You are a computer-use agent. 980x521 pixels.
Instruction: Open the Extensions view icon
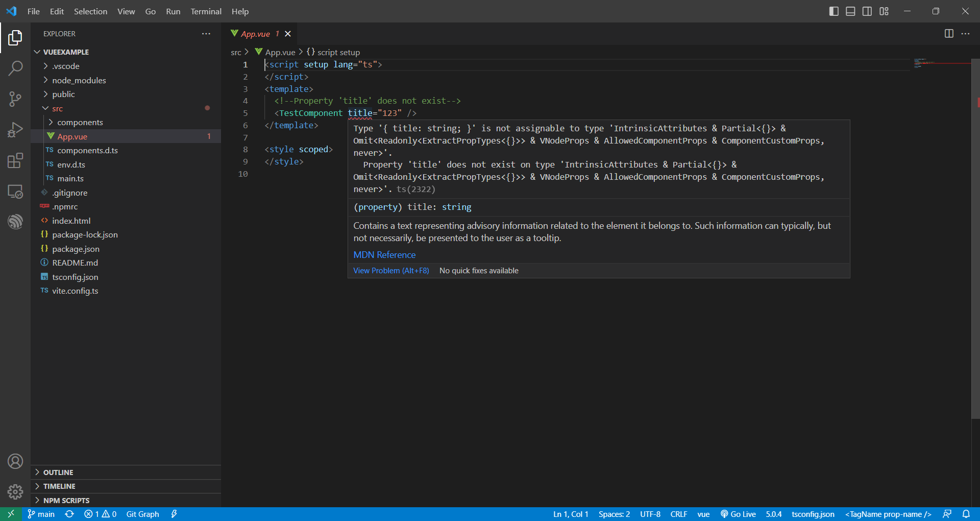click(15, 161)
